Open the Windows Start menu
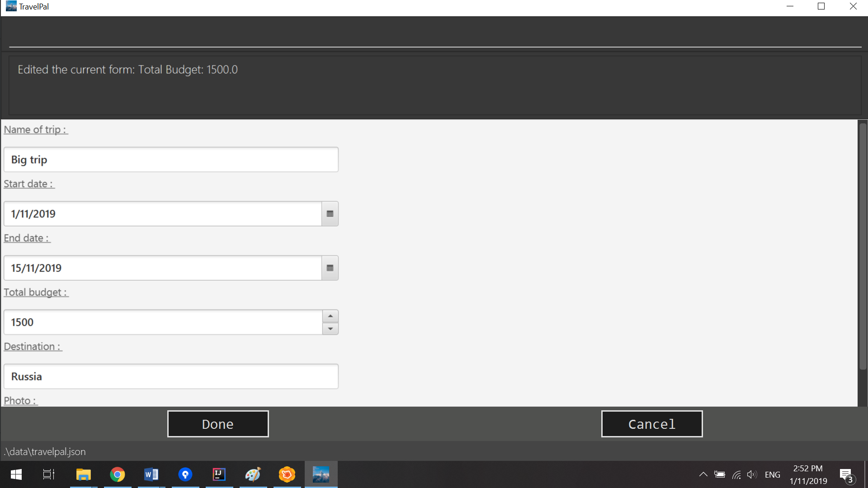Screen dimensions: 868x488 pos(16,474)
